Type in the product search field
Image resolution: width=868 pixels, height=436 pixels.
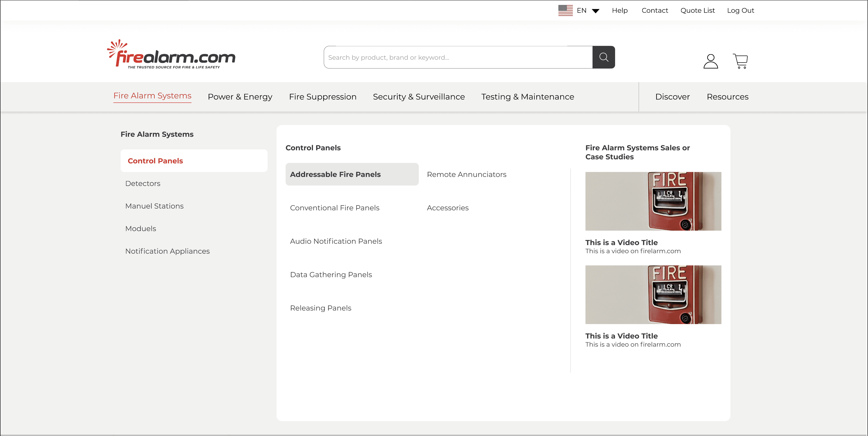(457, 57)
